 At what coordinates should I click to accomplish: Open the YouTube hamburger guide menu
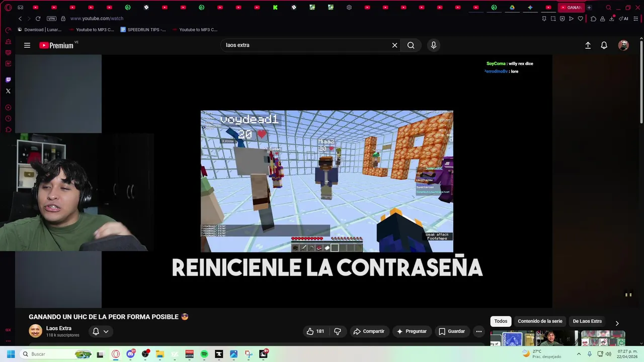[27, 45]
